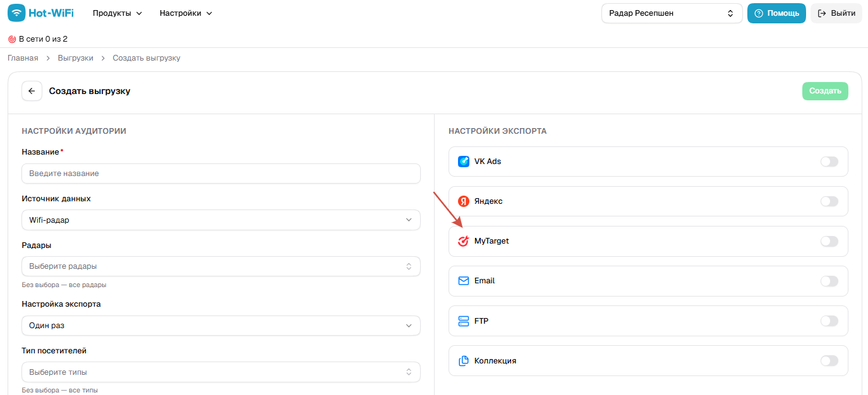Screen dimensions: 868x395
Task: Click the flame status icon near В сети
Action: pos(12,39)
